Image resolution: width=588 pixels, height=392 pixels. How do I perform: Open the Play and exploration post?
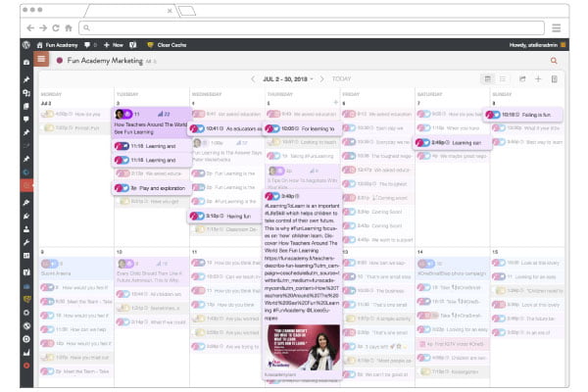pyautogui.click(x=151, y=188)
